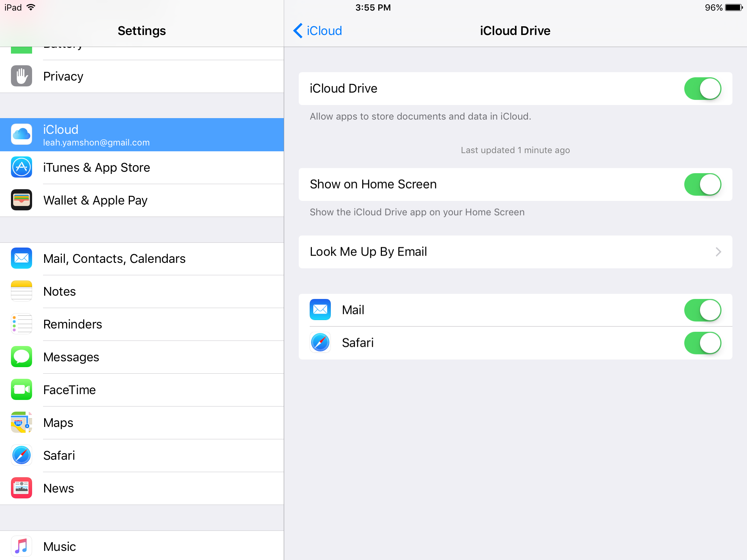Tap the FaceTime app icon
This screenshot has height=560, width=747.
pyautogui.click(x=20, y=389)
